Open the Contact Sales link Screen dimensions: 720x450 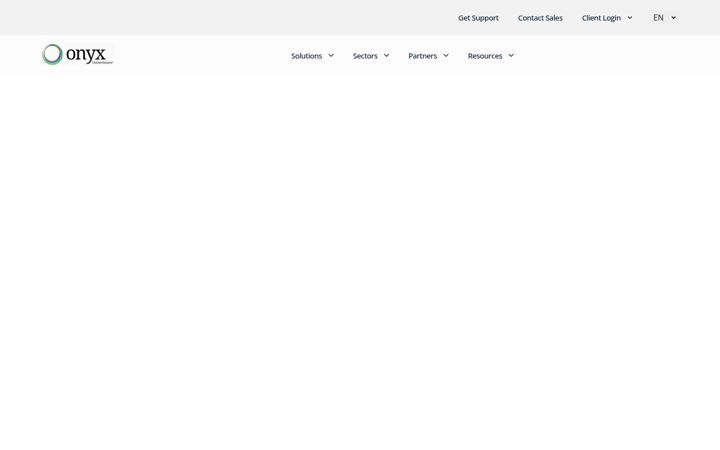(x=540, y=18)
